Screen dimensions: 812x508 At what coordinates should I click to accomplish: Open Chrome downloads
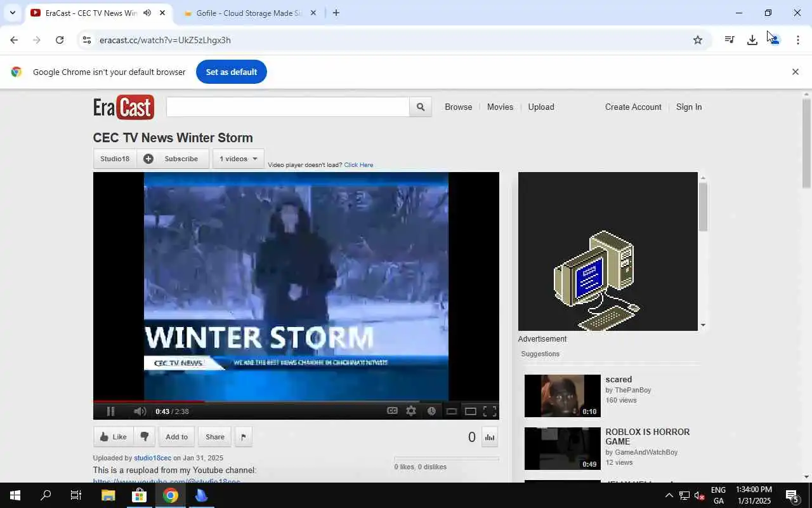tap(752, 40)
